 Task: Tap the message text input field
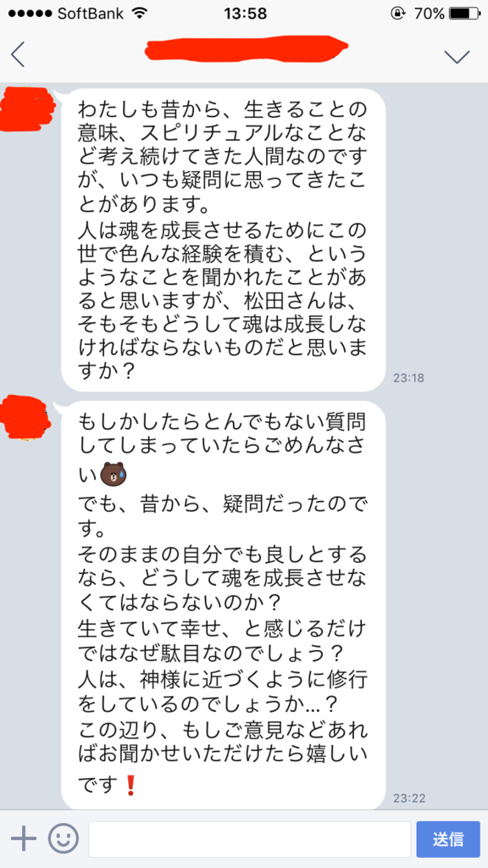coord(250,839)
